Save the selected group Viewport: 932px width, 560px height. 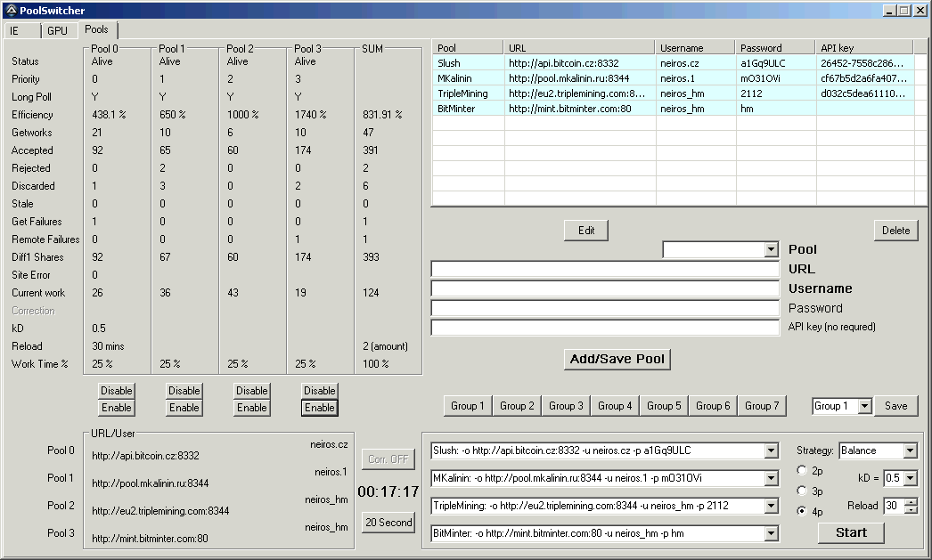(x=895, y=406)
